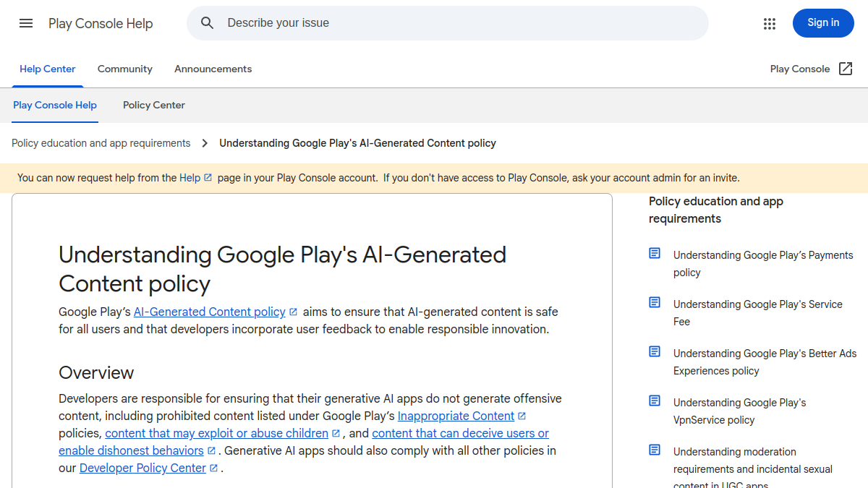Select the Play Console Help subtab
Image resolution: width=868 pixels, height=488 pixels.
point(55,105)
